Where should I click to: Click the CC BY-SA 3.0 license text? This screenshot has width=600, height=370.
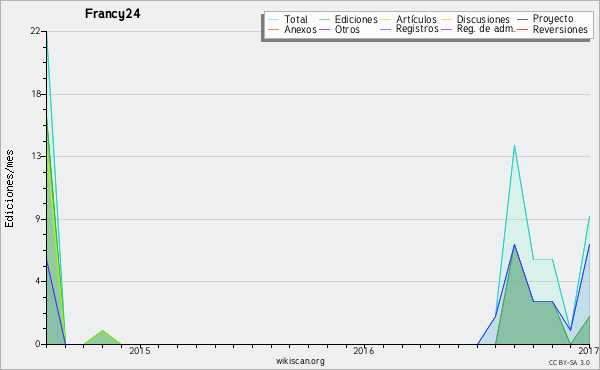click(x=569, y=363)
